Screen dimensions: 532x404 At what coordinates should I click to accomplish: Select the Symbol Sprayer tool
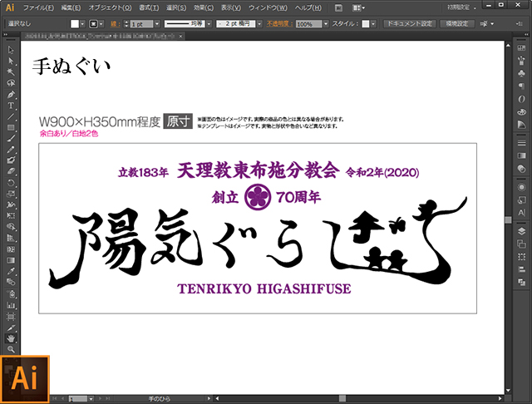[x=11, y=293]
